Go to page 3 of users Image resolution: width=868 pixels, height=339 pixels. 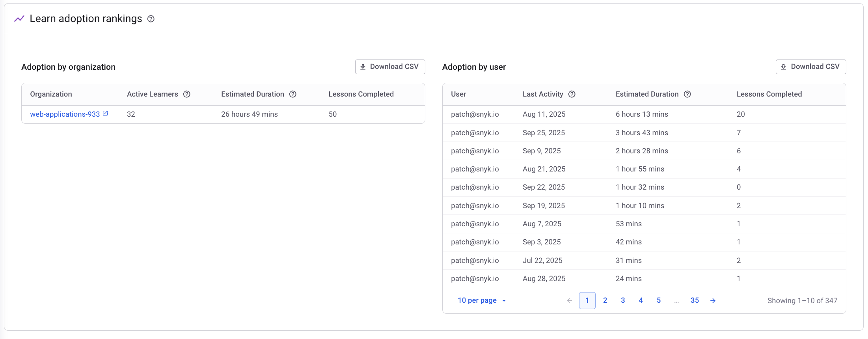623,300
